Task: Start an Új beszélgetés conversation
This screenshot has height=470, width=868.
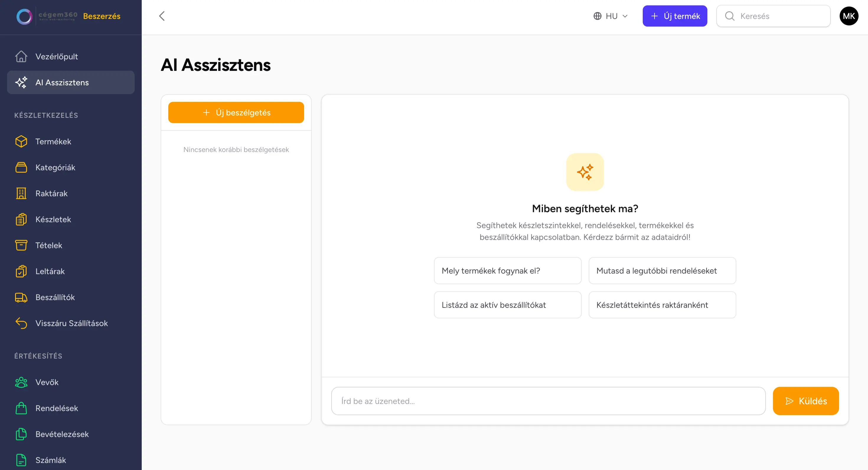Action: click(x=236, y=112)
